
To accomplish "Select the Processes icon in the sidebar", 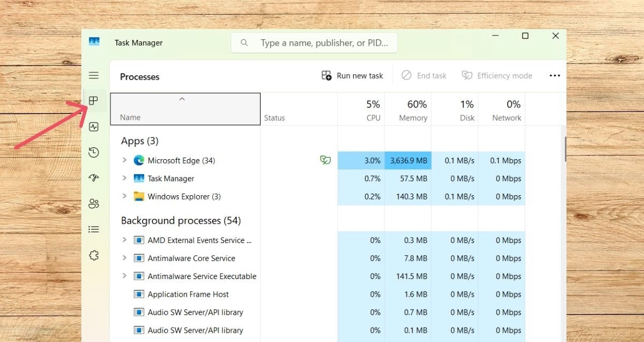I will pos(94,101).
